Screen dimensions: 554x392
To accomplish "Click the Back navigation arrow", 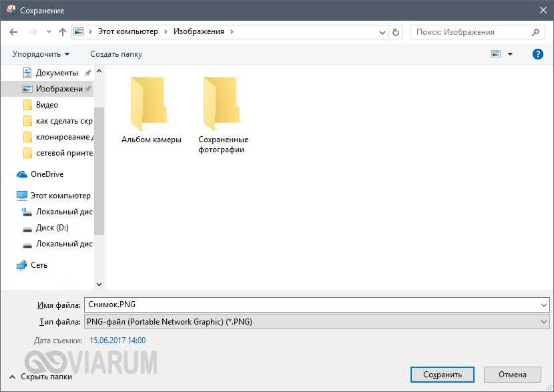I will pyautogui.click(x=13, y=32).
